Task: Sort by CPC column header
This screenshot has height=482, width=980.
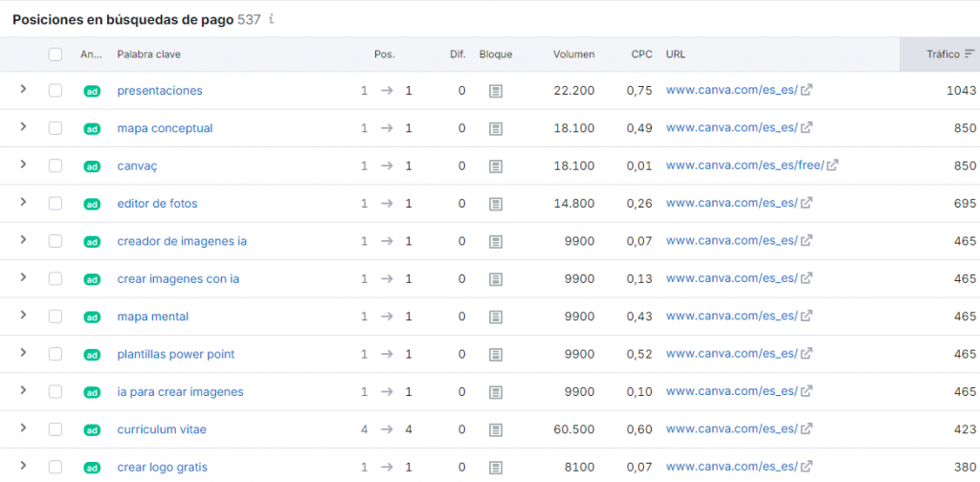Action: click(641, 55)
